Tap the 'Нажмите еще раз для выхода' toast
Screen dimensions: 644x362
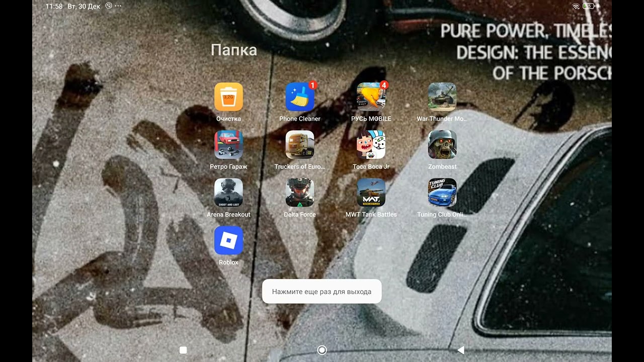point(322,292)
